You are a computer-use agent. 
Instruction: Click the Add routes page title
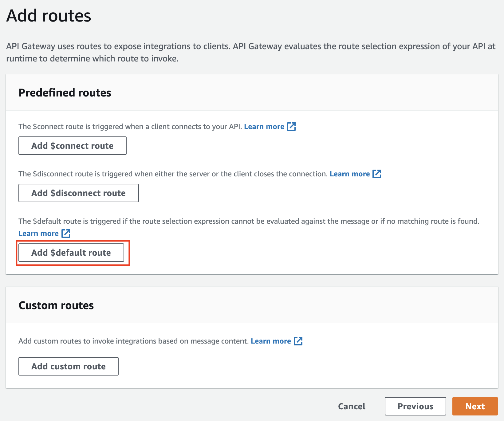(49, 16)
